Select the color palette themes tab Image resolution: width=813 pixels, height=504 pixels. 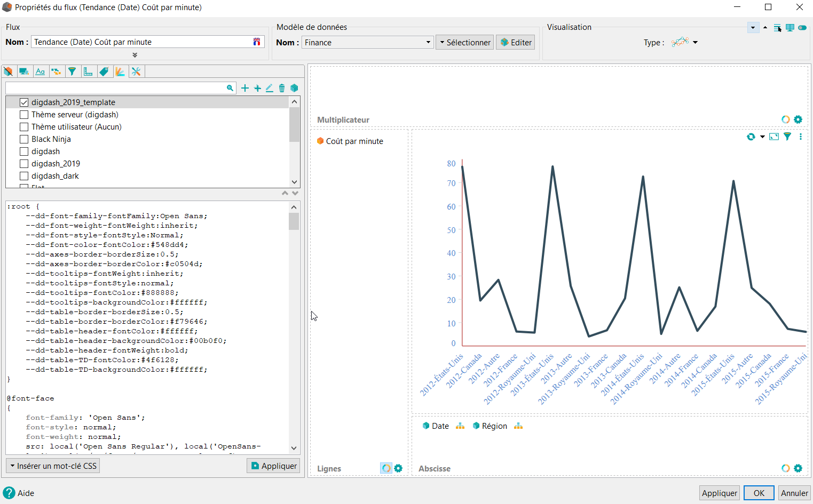tap(120, 71)
